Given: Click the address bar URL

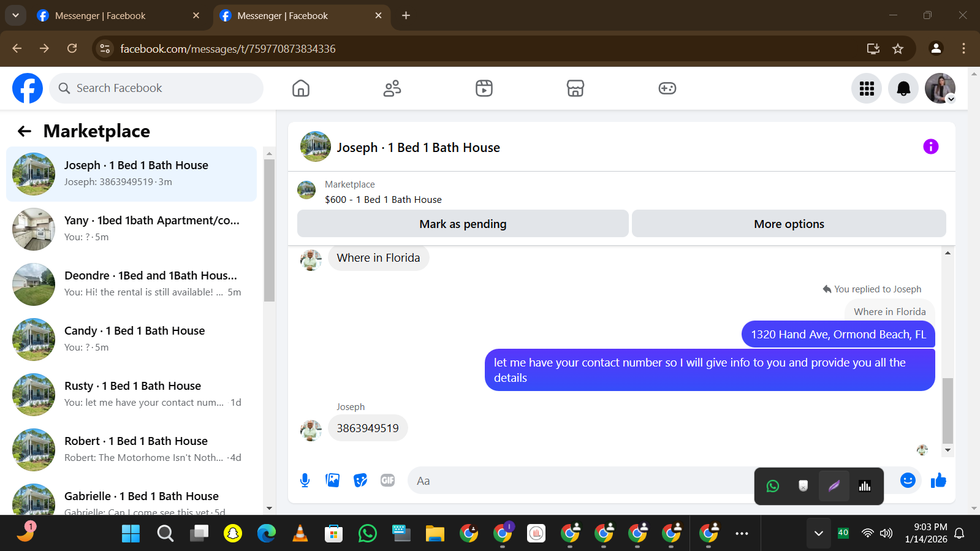Looking at the screenshot, I should [x=228, y=48].
